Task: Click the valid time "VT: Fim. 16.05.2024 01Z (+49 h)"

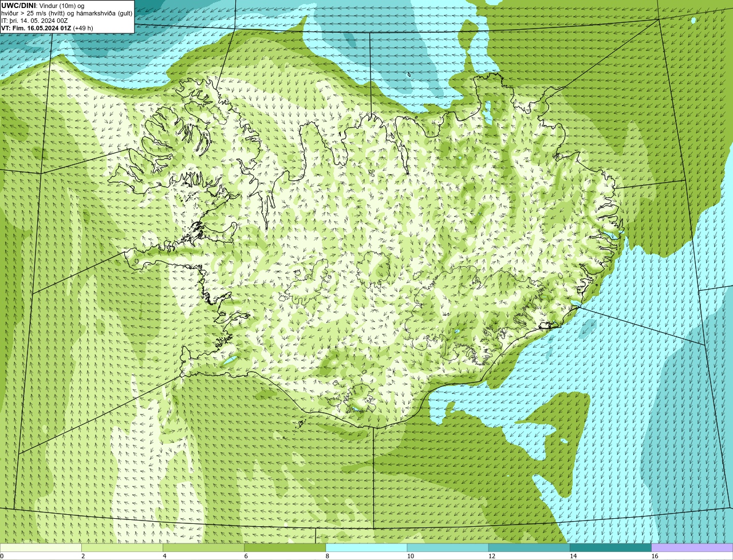Action: tap(47, 28)
